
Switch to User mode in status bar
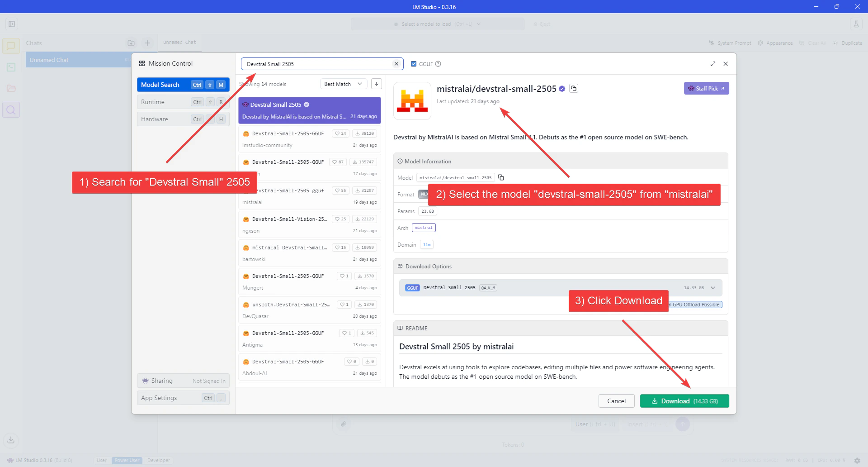click(102, 460)
